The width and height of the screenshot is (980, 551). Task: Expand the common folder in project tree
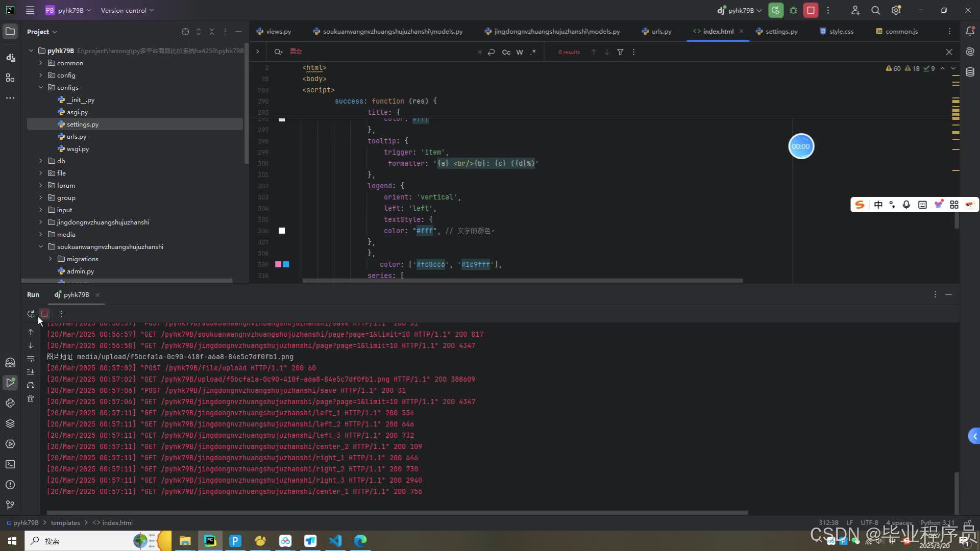pos(41,63)
